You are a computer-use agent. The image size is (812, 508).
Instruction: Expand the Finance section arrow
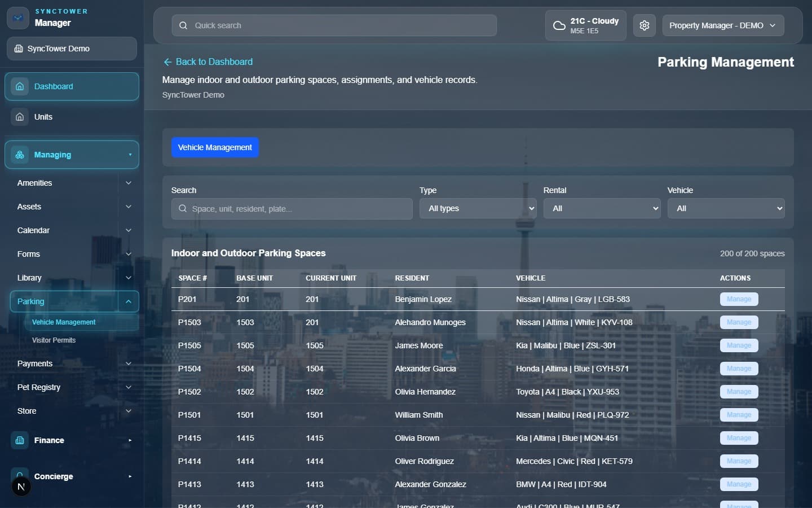coord(130,440)
